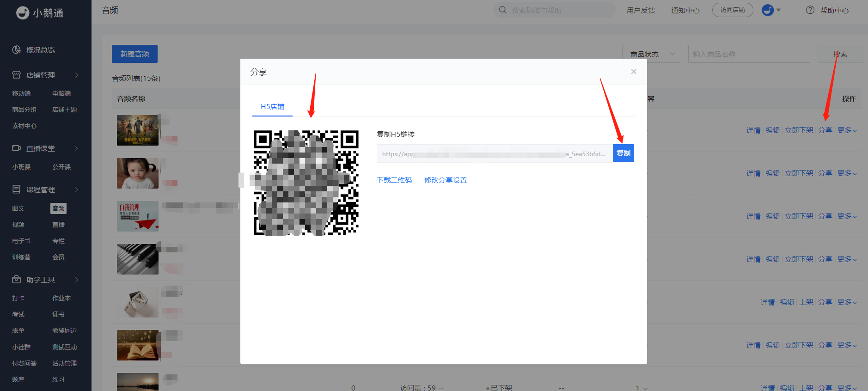Go to 电脑端 in the sidebar
Image resolution: width=868 pixels, height=391 pixels.
point(61,93)
